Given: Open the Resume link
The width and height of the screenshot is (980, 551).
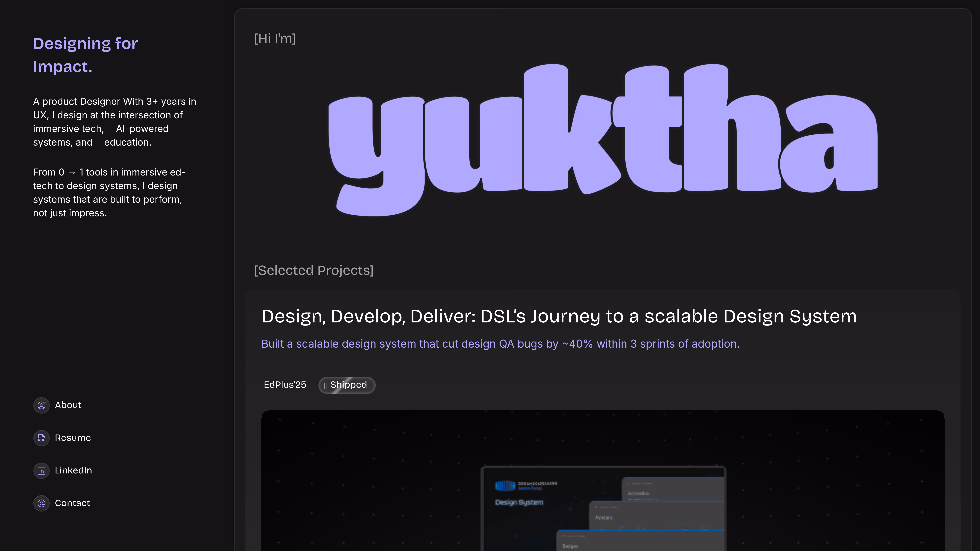Looking at the screenshot, I should [x=73, y=438].
